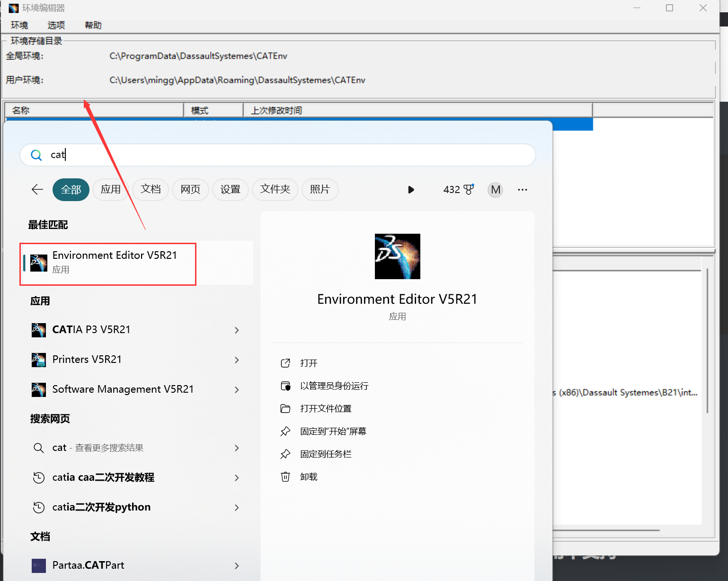This screenshot has height=581, width=728.
Task: Expand Partaa.CATPart result chevron
Action: (x=237, y=566)
